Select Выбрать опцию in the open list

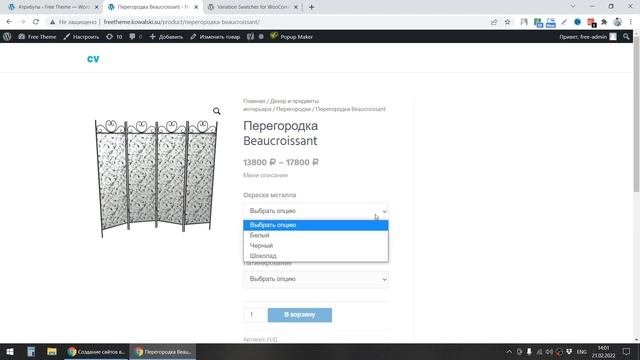tap(316, 225)
